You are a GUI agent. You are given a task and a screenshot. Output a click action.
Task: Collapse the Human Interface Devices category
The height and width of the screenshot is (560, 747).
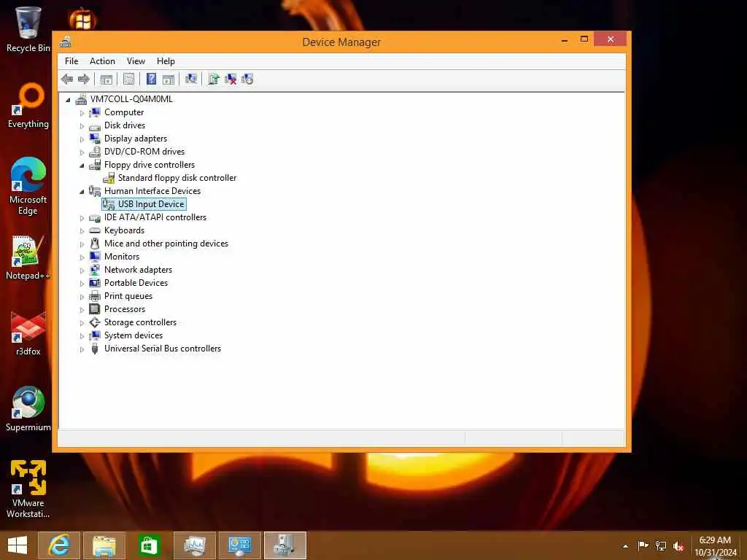[x=82, y=192]
